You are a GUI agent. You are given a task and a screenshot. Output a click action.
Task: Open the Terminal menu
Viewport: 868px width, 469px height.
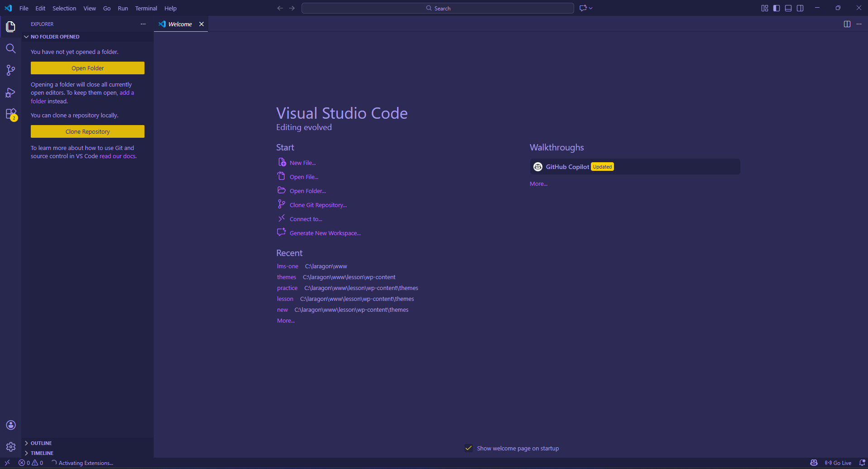click(x=146, y=8)
